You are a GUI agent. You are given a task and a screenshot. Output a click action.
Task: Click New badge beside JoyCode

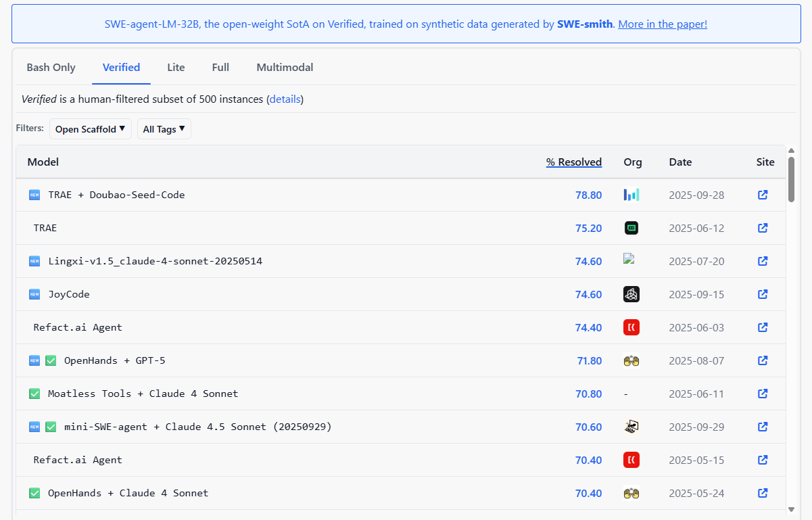[34, 294]
